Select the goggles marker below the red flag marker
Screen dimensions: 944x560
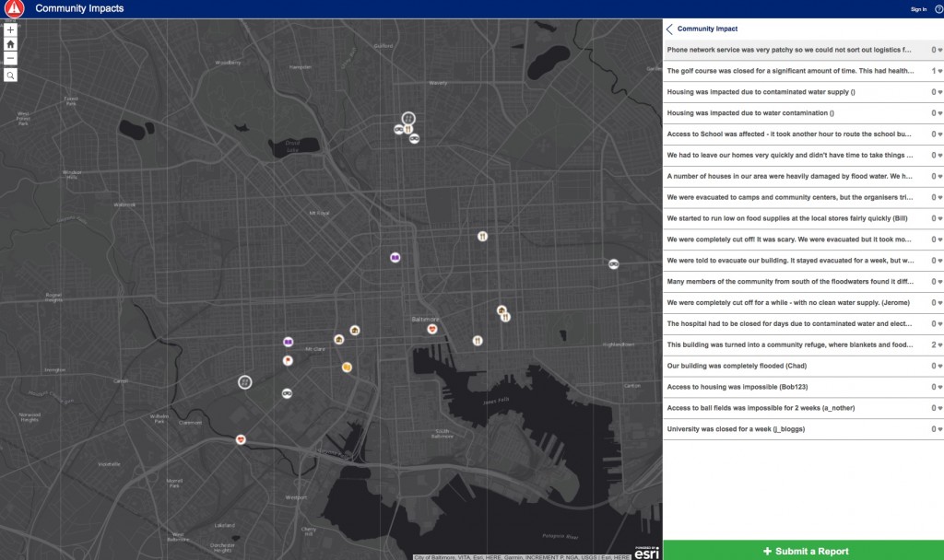[288, 393]
